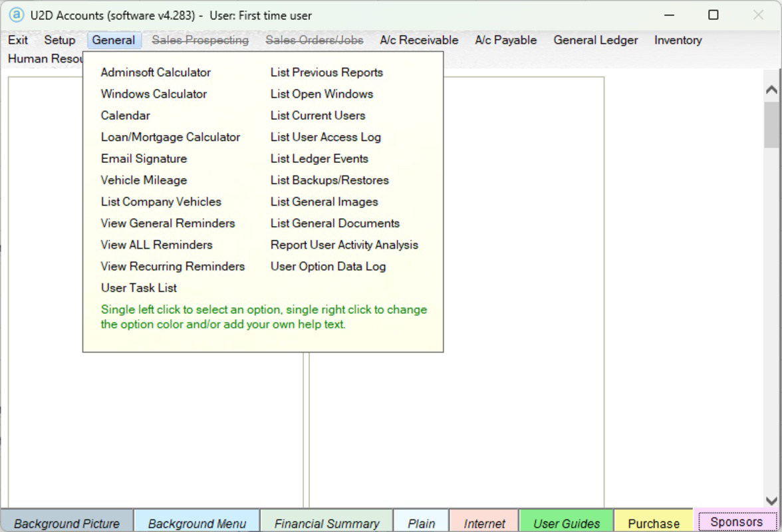Open Loan/Mortgage Calculator
This screenshot has height=532, width=782.
pos(170,136)
